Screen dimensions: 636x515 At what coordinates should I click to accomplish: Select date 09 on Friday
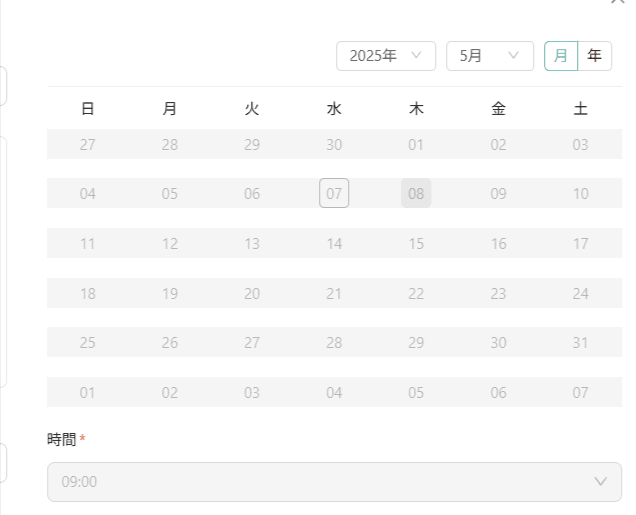[498, 193]
